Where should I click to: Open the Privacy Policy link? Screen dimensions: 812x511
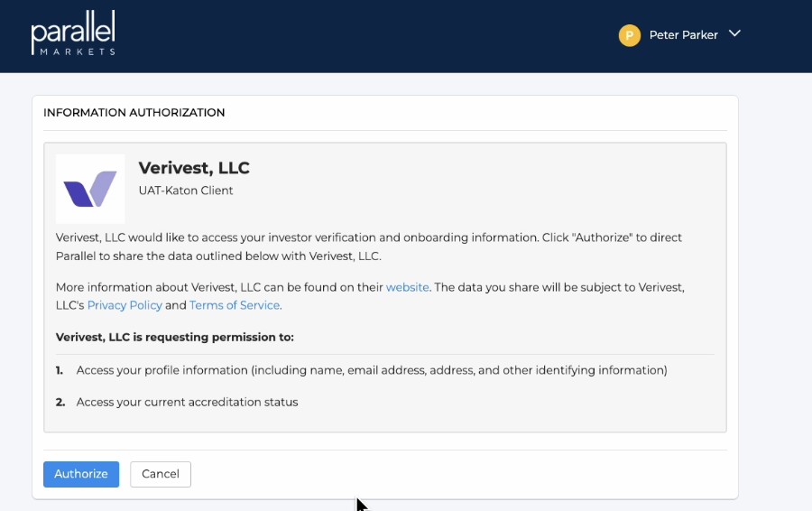(125, 305)
